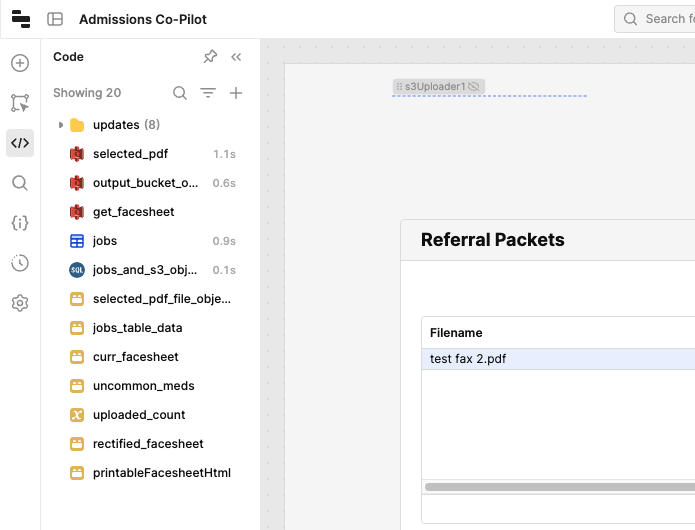The height and width of the screenshot is (530, 695).
Task: Open the Release history clock icon
Action: point(20,263)
